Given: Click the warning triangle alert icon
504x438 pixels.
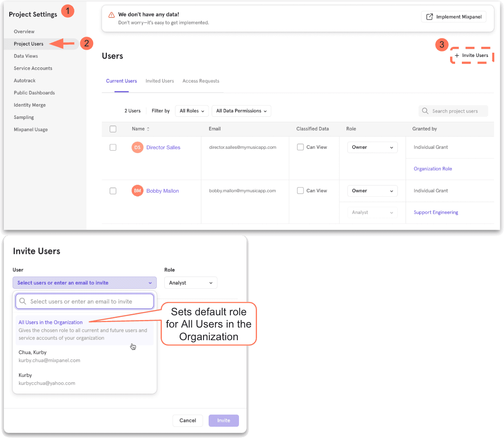Looking at the screenshot, I should [111, 15].
